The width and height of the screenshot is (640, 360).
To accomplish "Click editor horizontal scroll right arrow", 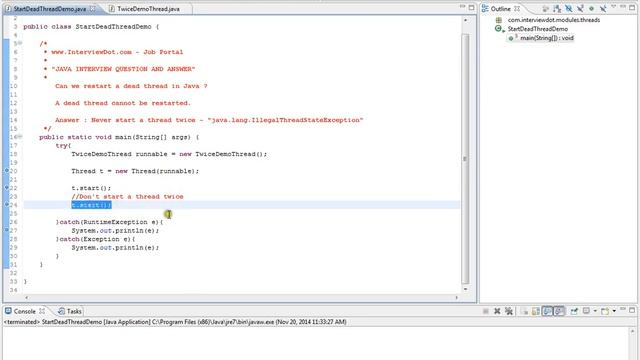I will (x=456, y=298).
